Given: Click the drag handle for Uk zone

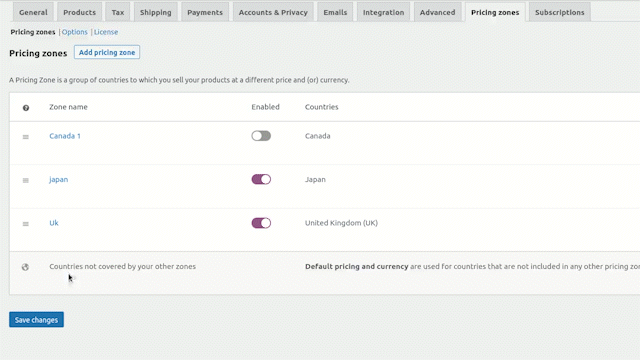Looking at the screenshot, I should coord(26,224).
